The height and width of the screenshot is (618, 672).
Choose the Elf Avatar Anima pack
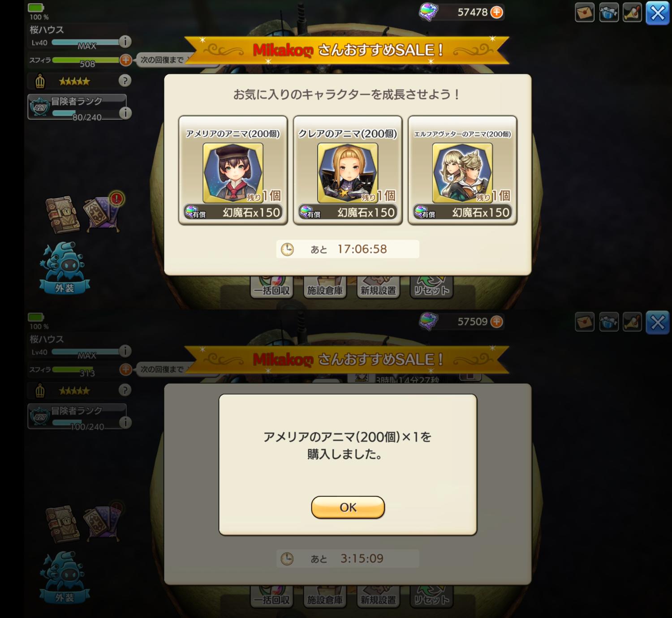(462, 170)
